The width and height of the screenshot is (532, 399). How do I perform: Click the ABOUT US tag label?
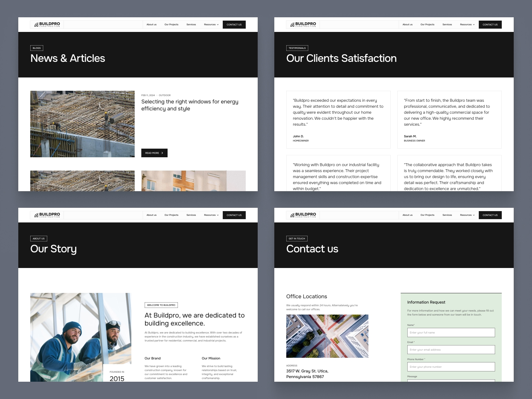[x=39, y=239]
